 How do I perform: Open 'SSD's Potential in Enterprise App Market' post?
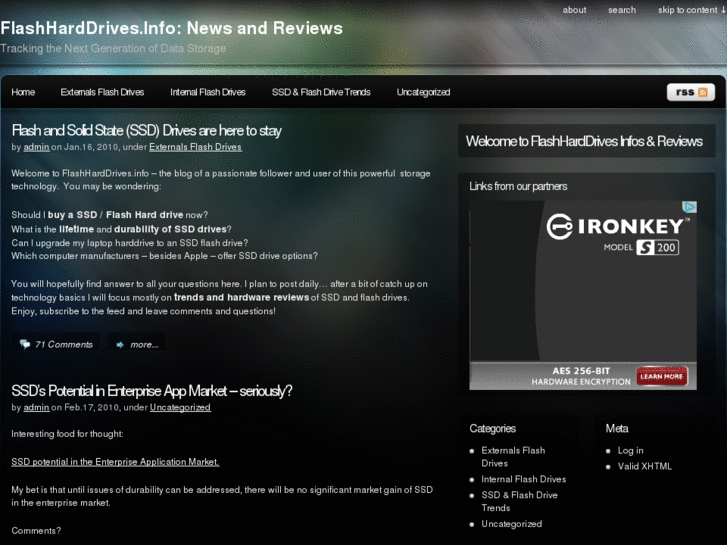(x=151, y=391)
